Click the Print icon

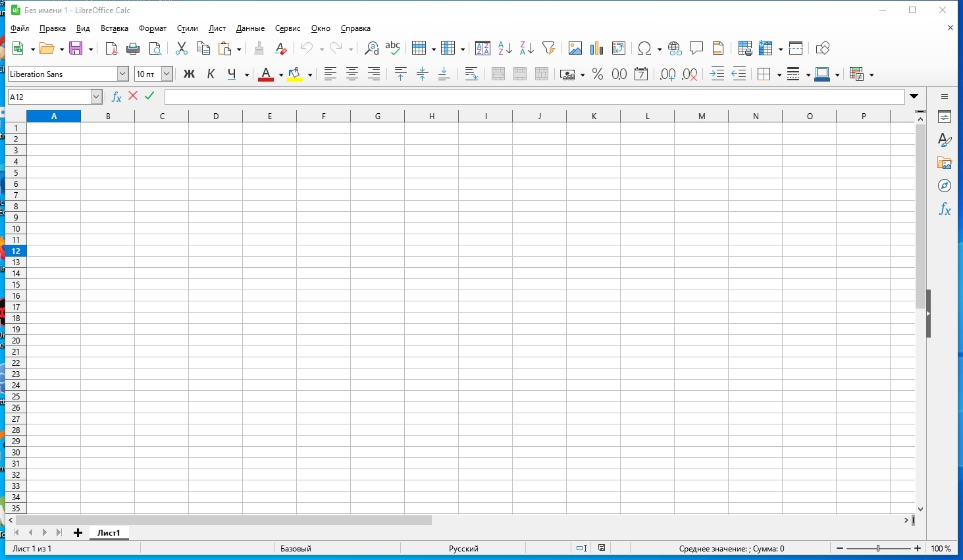click(x=133, y=48)
